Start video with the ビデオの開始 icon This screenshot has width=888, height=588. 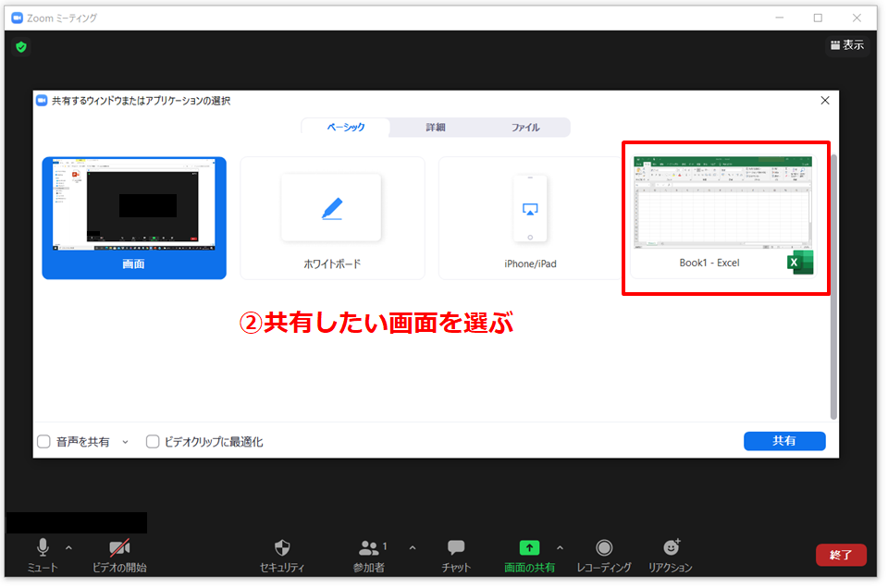tap(119, 548)
